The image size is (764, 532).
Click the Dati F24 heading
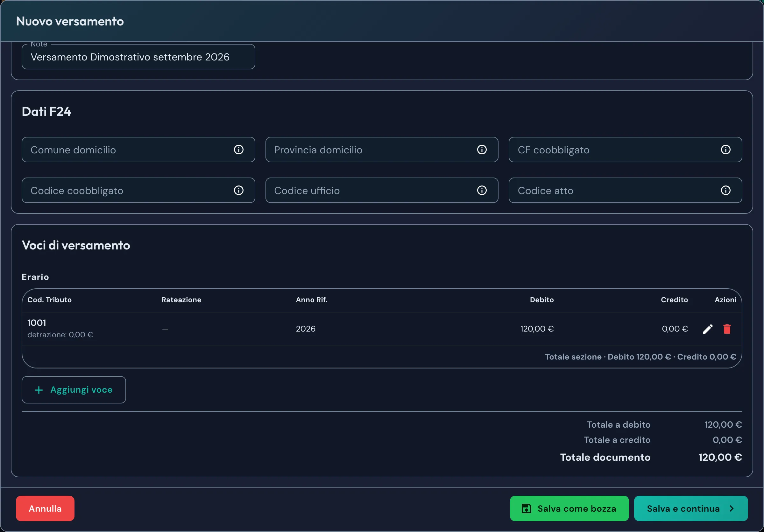(x=46, y=111)
